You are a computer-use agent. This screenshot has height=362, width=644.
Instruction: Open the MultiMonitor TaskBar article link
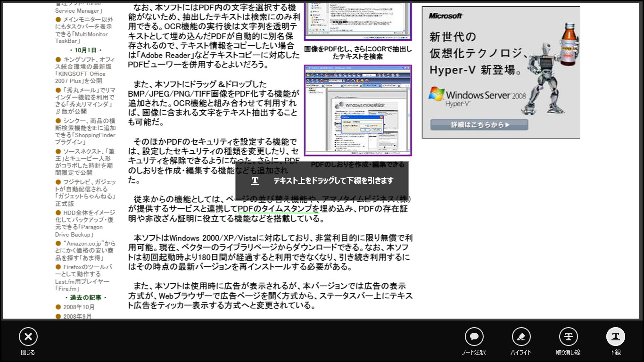(85, 30)
